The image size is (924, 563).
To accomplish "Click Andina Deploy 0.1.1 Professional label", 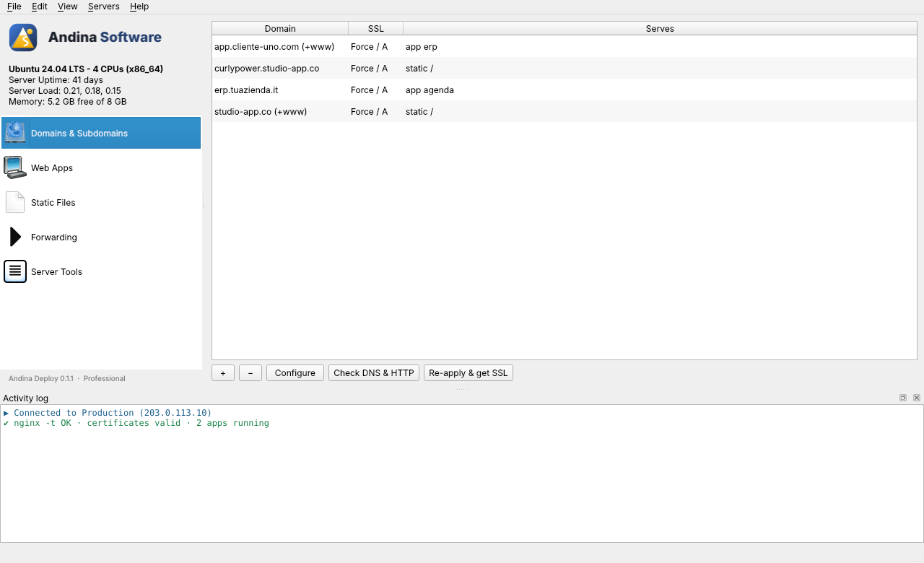I will (67, 378).
